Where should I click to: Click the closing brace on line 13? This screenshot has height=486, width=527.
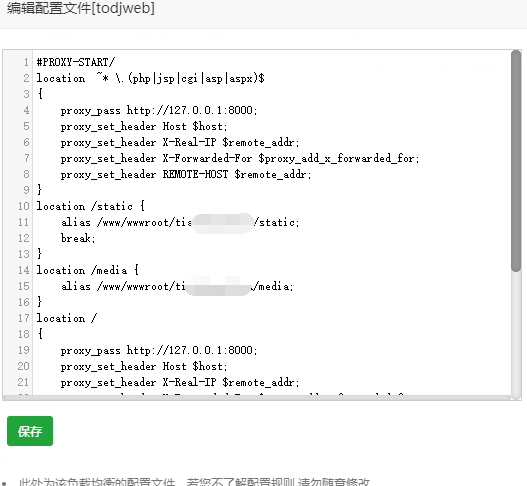click(40, 254)
